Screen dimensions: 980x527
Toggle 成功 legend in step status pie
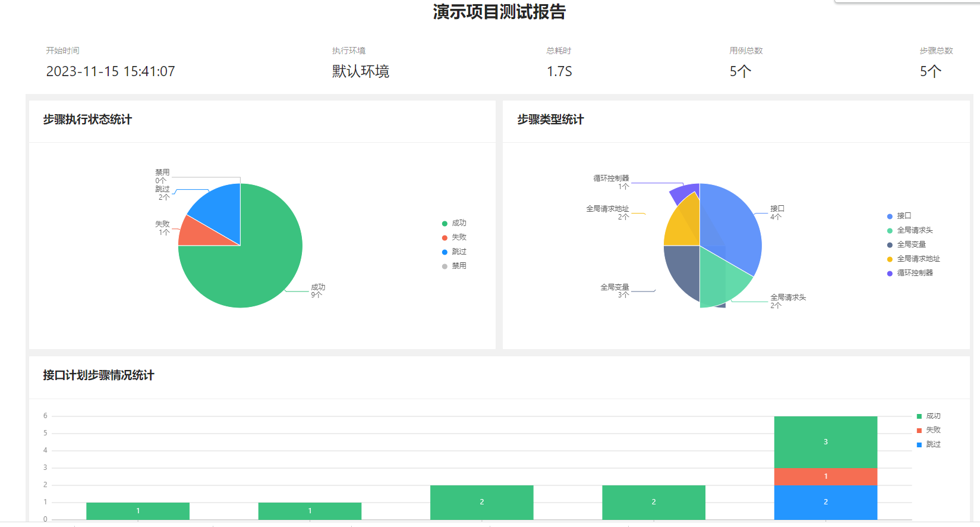click(x=454, y=223)
